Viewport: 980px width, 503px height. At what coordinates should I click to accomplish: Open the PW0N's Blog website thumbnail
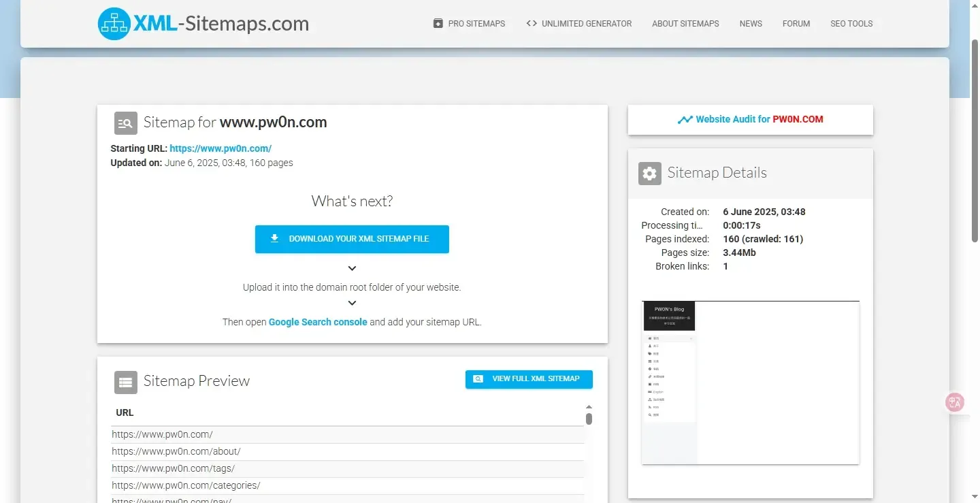click(x=751, y=383)
